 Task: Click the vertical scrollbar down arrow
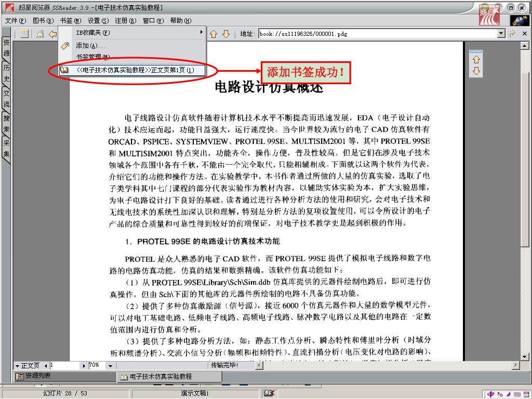point(525,357)
